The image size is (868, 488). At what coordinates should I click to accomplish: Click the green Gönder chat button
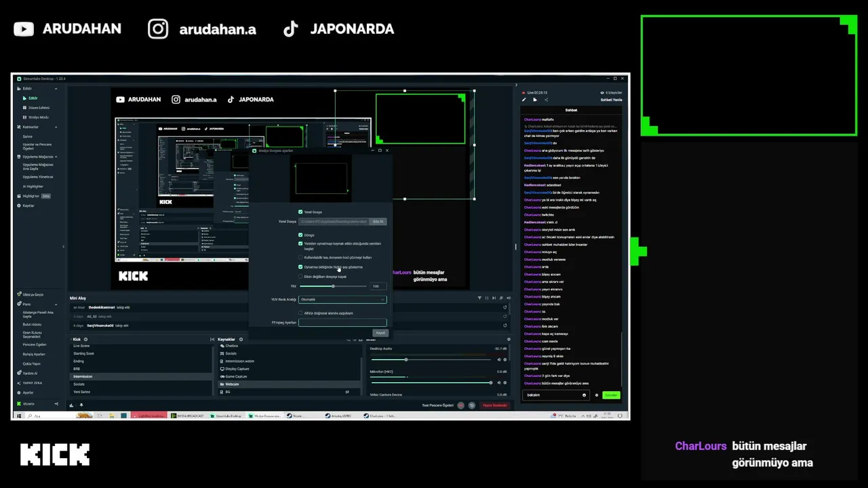(611, 395)
